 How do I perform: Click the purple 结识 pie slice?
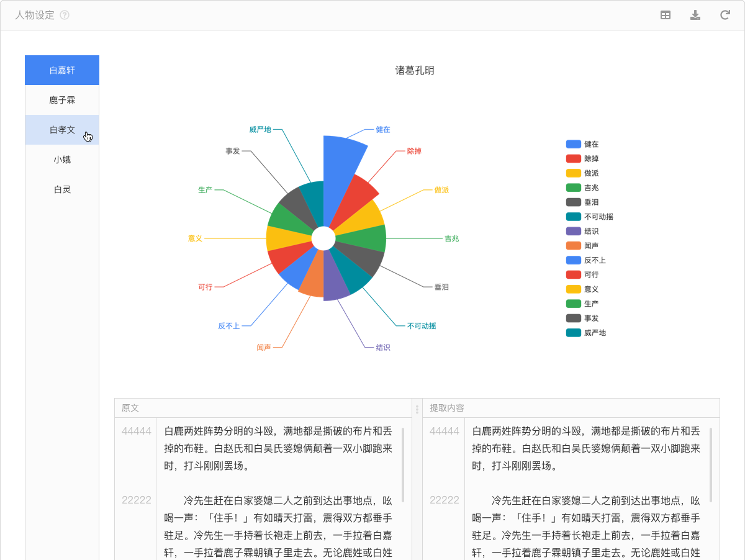click(x=334, y=282)
